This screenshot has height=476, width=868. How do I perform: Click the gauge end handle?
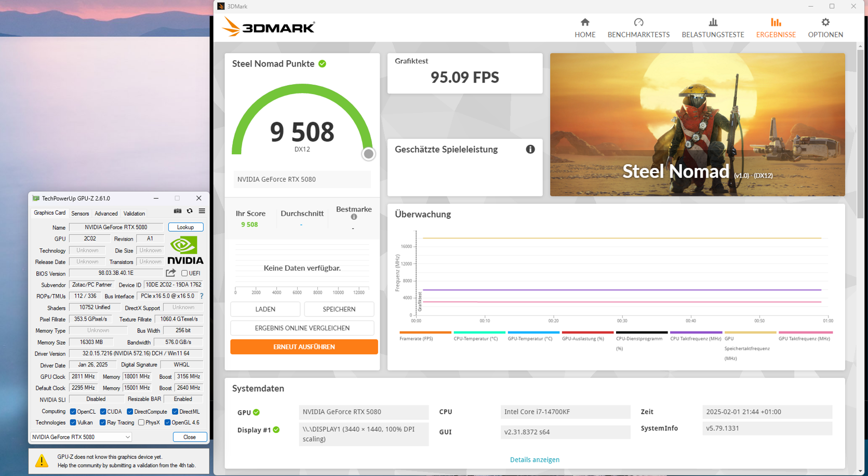click(368, 154)
